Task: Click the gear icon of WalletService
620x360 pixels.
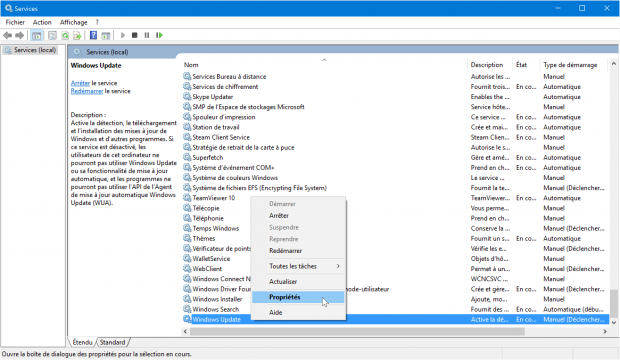Action: click(x=187, y=258)
